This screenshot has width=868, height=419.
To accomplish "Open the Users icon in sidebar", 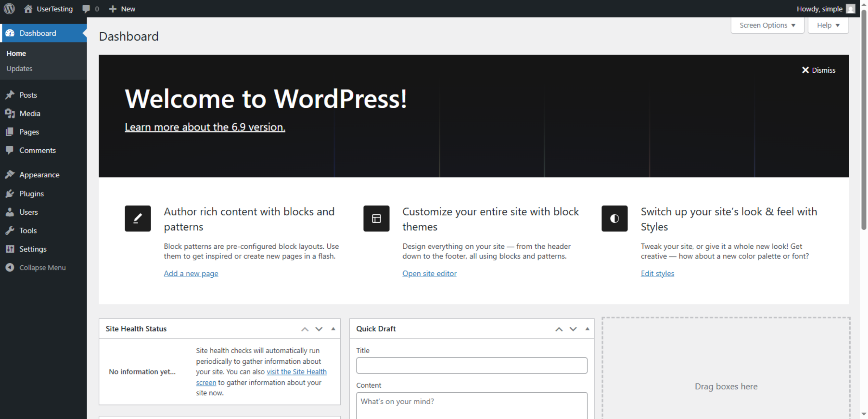I will (10, 212).
